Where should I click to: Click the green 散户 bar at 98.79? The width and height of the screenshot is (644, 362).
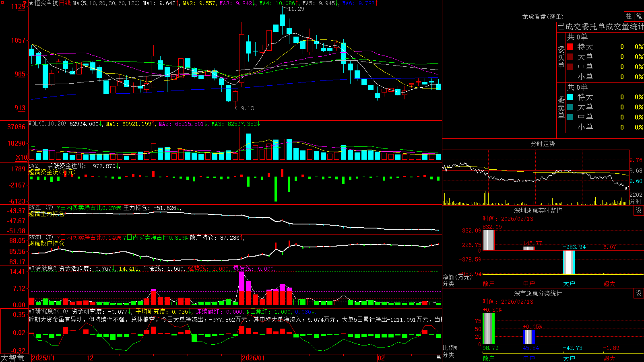click(488, 328)
